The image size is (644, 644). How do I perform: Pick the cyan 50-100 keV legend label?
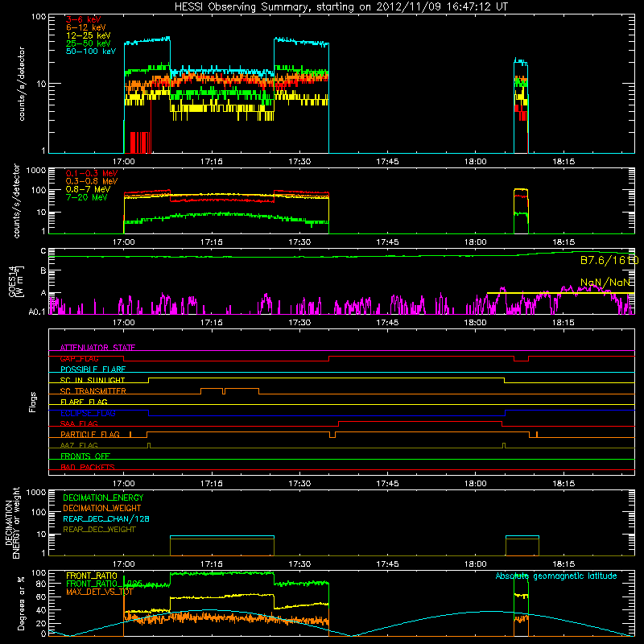[x=90, y=52]
